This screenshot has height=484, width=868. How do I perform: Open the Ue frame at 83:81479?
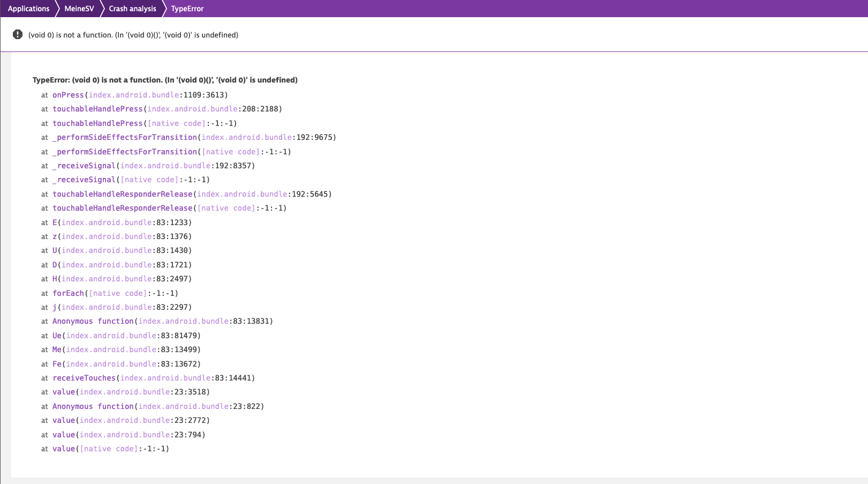(x=57, y=336)
